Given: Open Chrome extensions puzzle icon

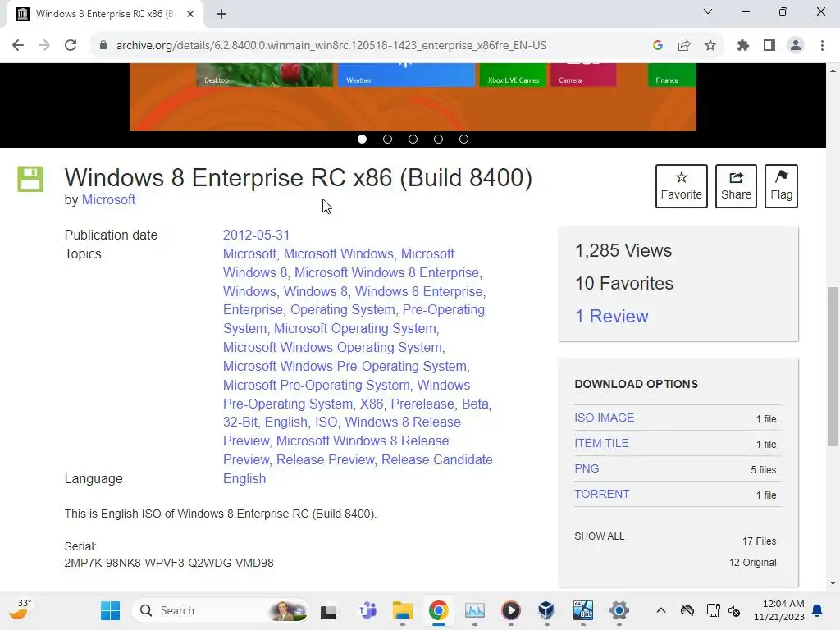Looking at the screenshot, I should tap(743, 46).
